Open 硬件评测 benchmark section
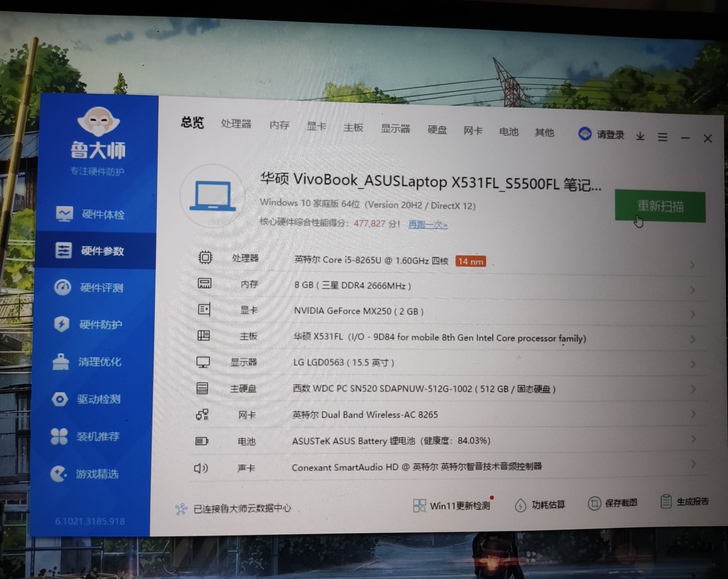Image resolution: width=728 pixels, height=579 pixels. point(89,287)
